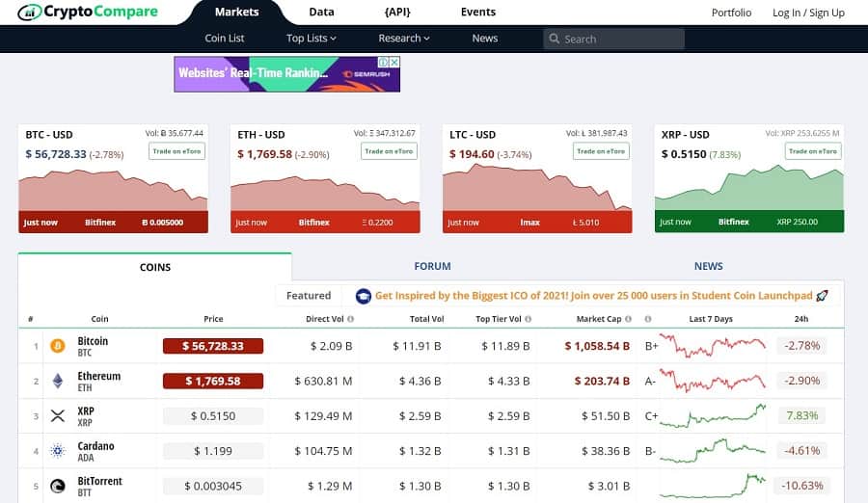Click the Top Tier Vol info icon
Image resolution: width=868 pixels, height=503 pixels.
point(529,319)
